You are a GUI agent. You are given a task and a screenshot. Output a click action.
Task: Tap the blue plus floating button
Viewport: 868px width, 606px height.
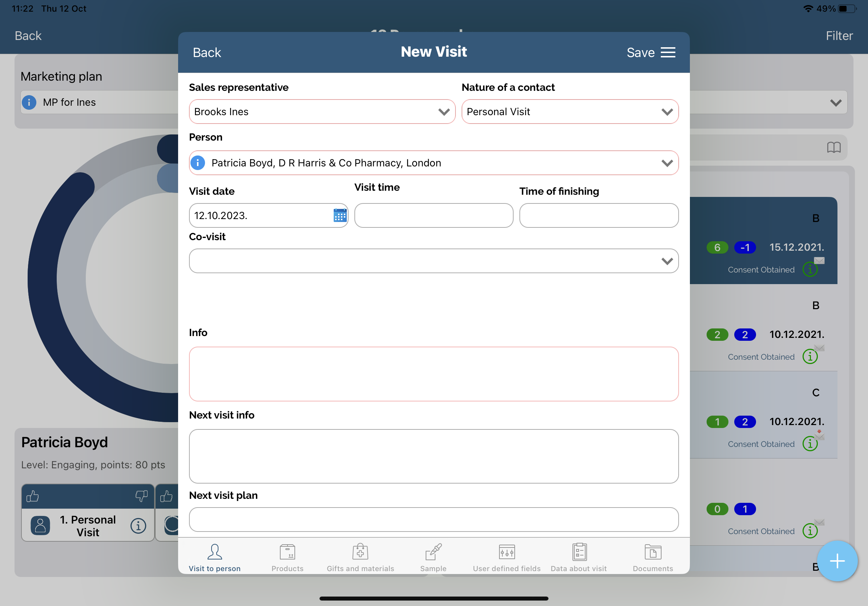point(837,561)
